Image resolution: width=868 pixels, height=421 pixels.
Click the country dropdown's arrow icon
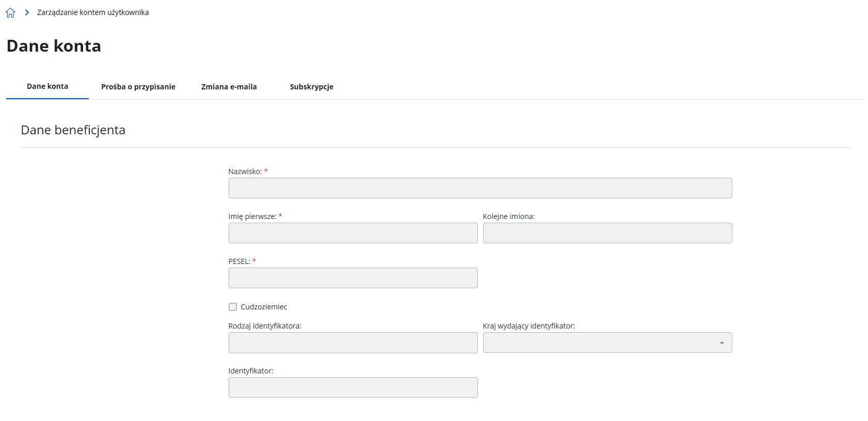point(721,343)
